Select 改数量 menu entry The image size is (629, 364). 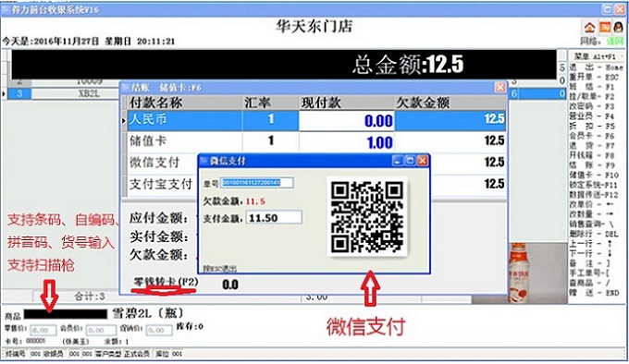pos(592,214)
